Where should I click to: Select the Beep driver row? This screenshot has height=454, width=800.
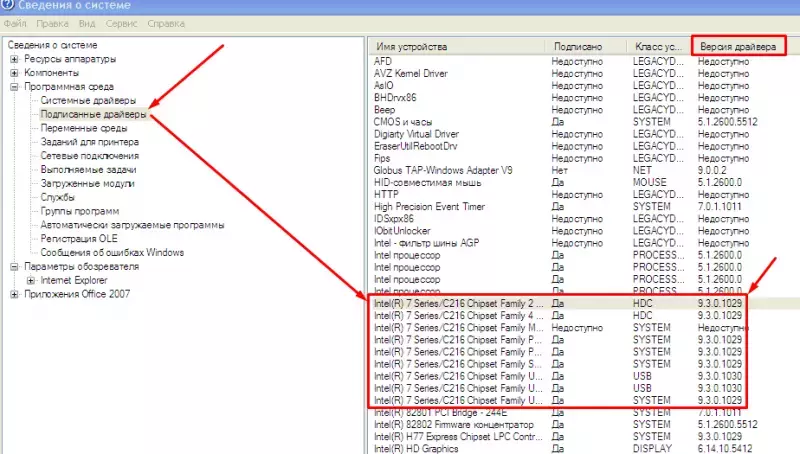[x=584, y=110]
